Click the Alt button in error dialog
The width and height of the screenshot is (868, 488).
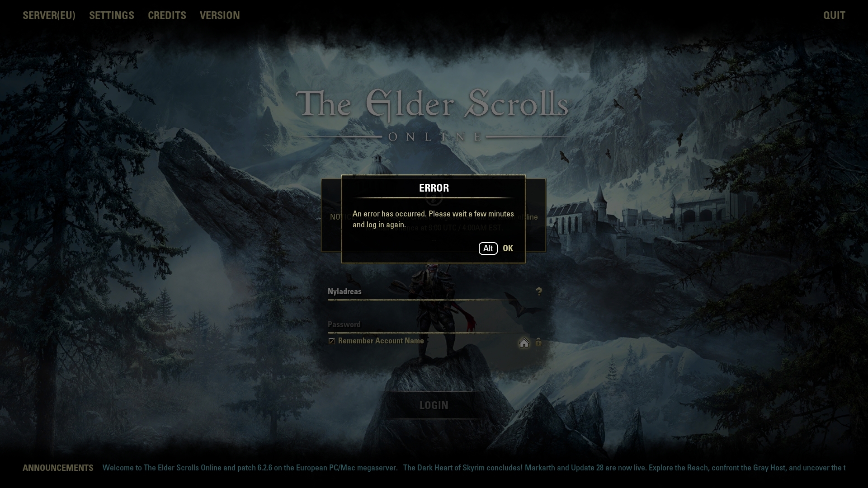(x=488, y=248)
